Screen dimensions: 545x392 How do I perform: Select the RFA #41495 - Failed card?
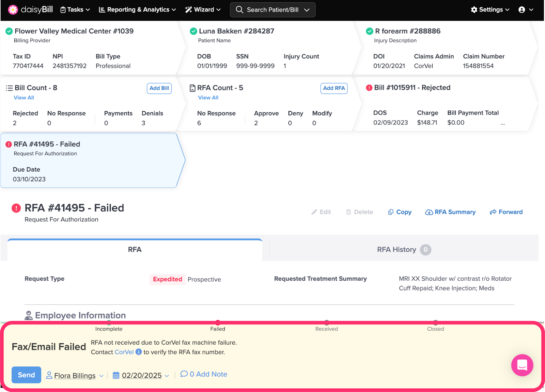tap(93, 160)
